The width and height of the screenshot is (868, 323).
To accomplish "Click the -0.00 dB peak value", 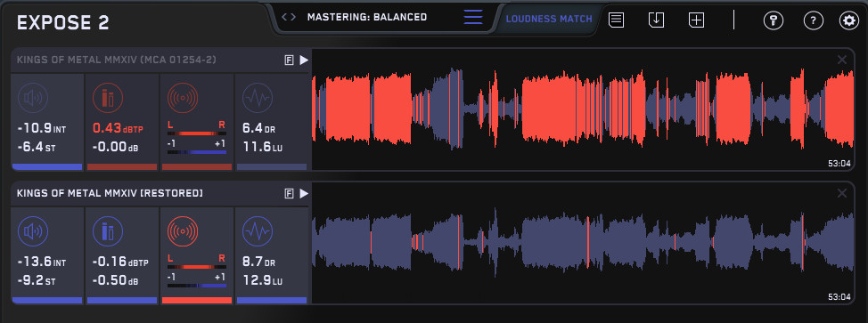I will (x=115, y=148).
